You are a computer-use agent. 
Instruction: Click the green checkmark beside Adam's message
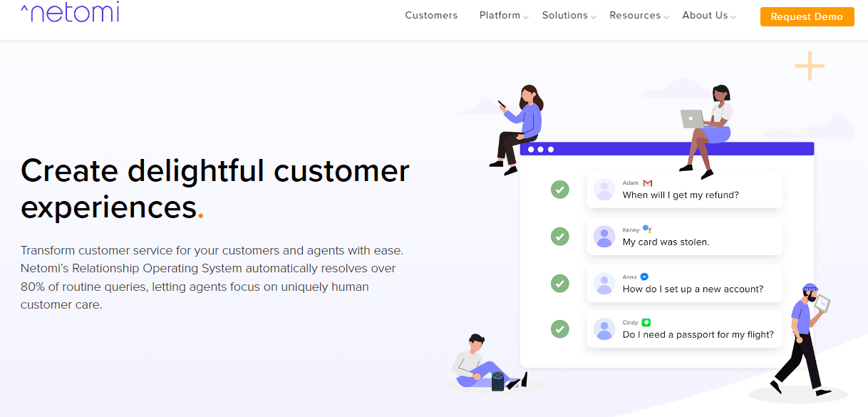560,190
